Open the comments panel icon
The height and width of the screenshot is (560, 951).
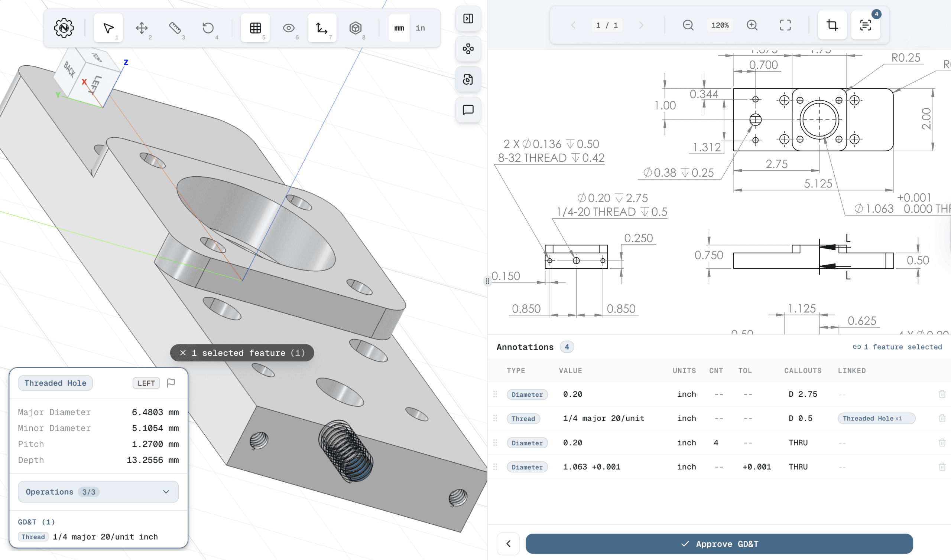(x=468, y=110)
